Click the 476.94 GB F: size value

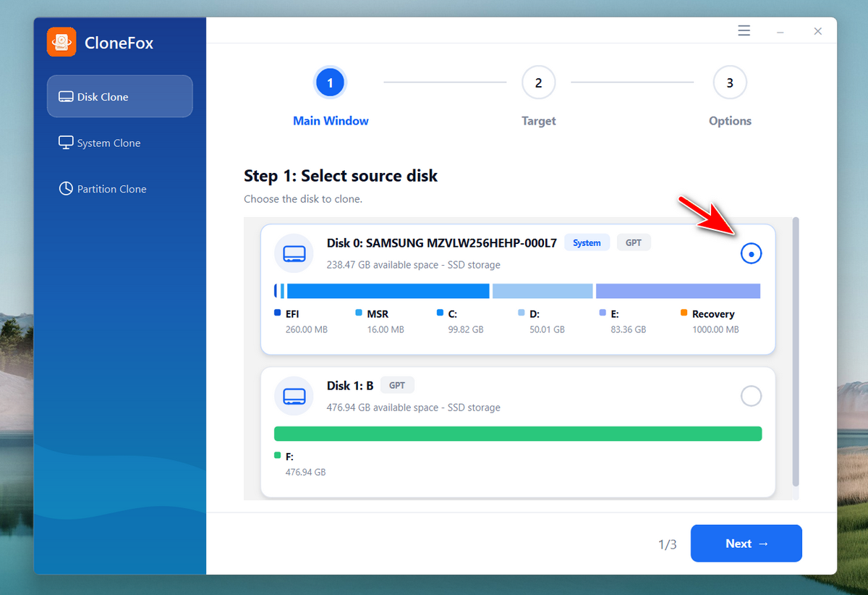click(306, 472)
